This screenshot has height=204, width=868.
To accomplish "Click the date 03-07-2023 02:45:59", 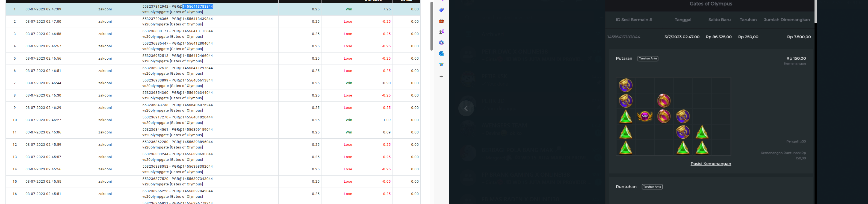I will (x=43, y=145).
